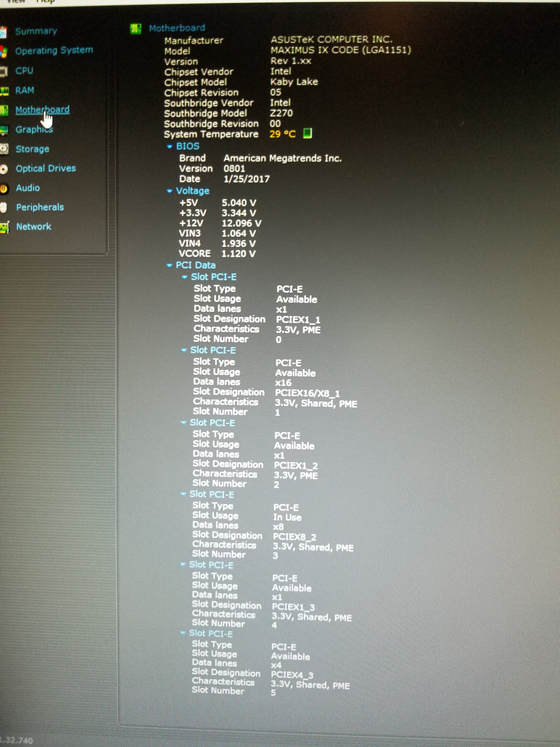Collapse Slot PCI-E group above PCIEX1_3
The height and width of the screenshot is (747, 560).
click(183, 565)
